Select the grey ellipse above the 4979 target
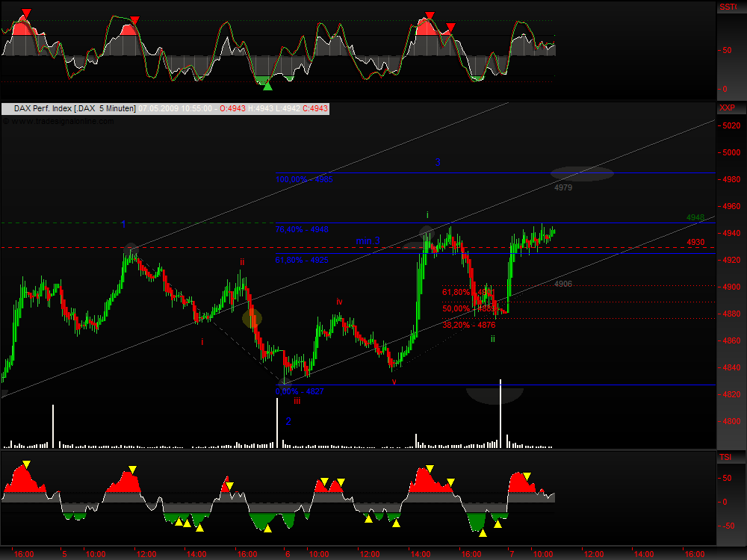747x560 pixels. coord(582,173)
